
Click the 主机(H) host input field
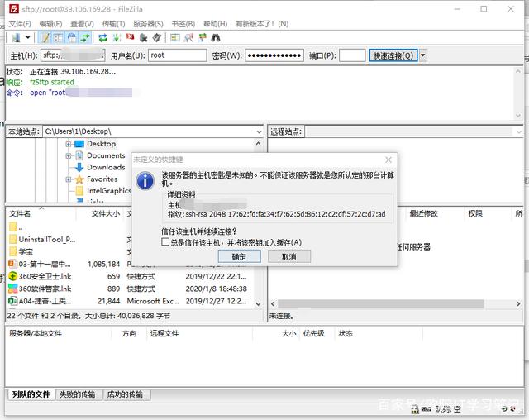73,55
